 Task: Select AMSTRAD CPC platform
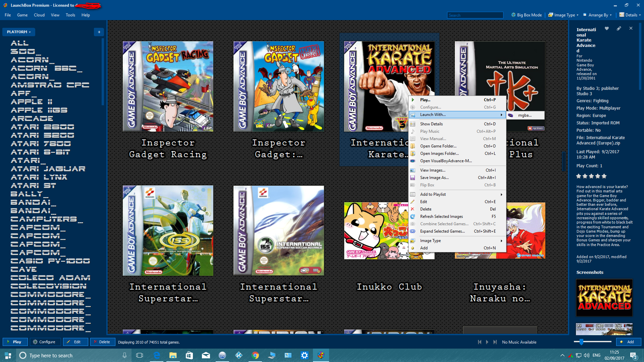click(50, 85)
